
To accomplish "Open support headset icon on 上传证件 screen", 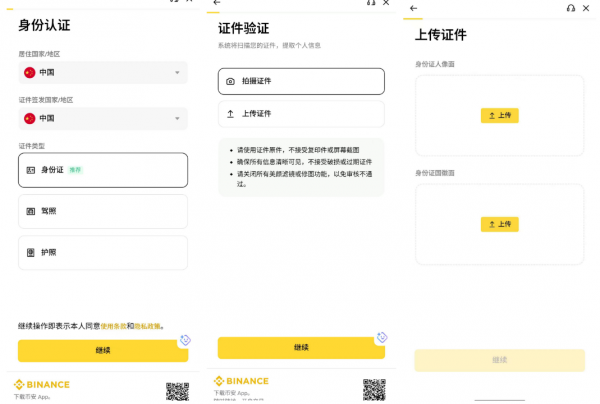I will [x=571, y=8].
